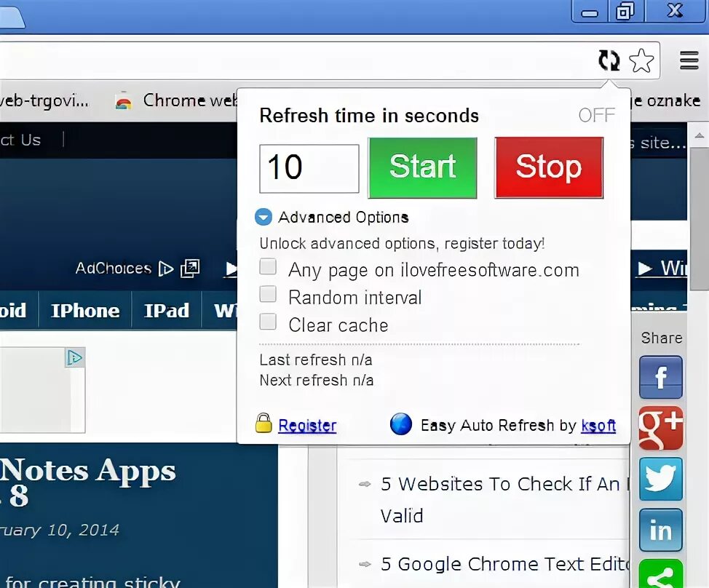
Task: Click 'Unlock advanced options, register today!' text
Action: point(402,244)
